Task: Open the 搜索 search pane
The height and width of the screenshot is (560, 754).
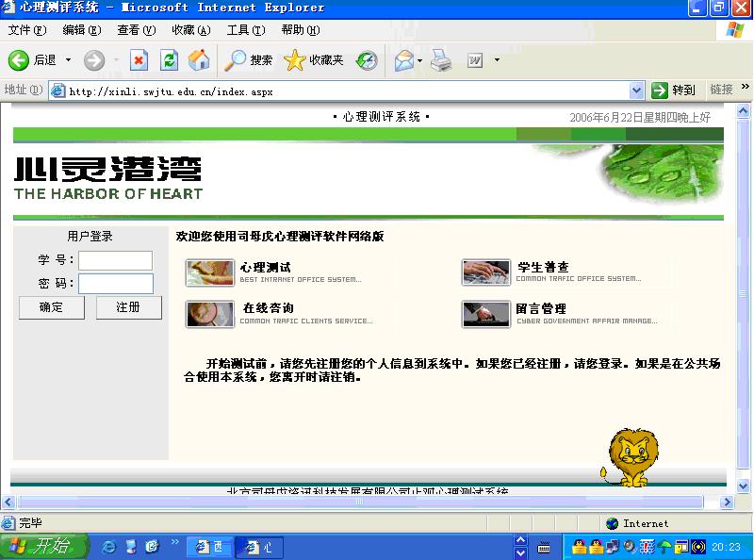Action: [249, 60]
